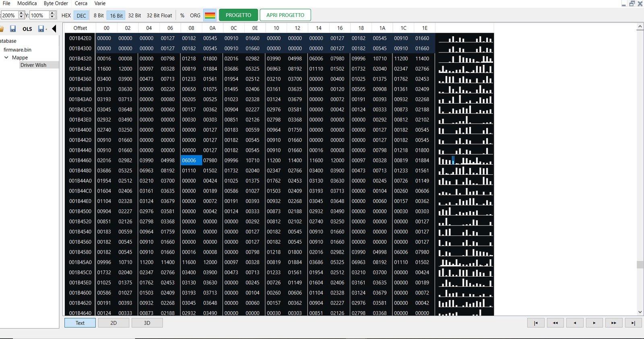
Task: Go to previous step with left arrow
Action: [x=575, y=322]
